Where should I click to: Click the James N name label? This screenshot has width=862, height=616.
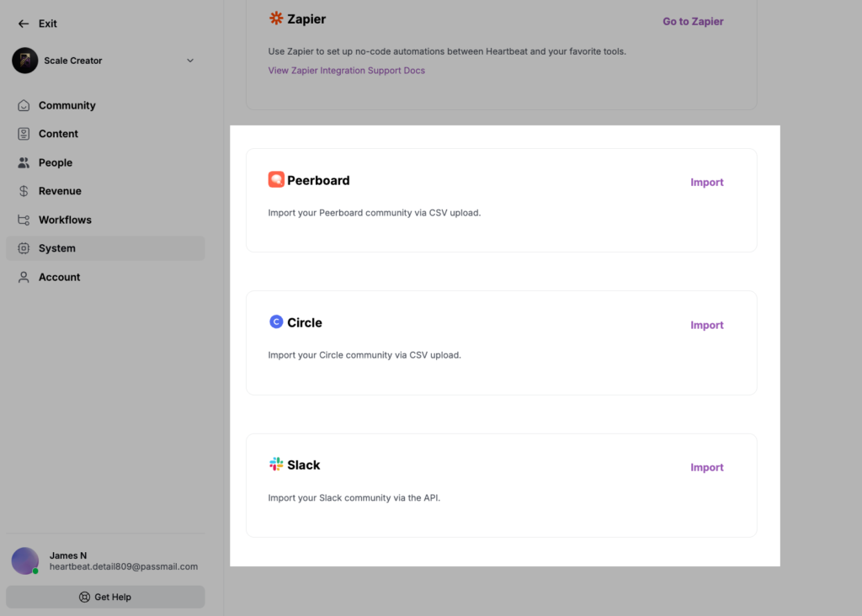(68, 555)
